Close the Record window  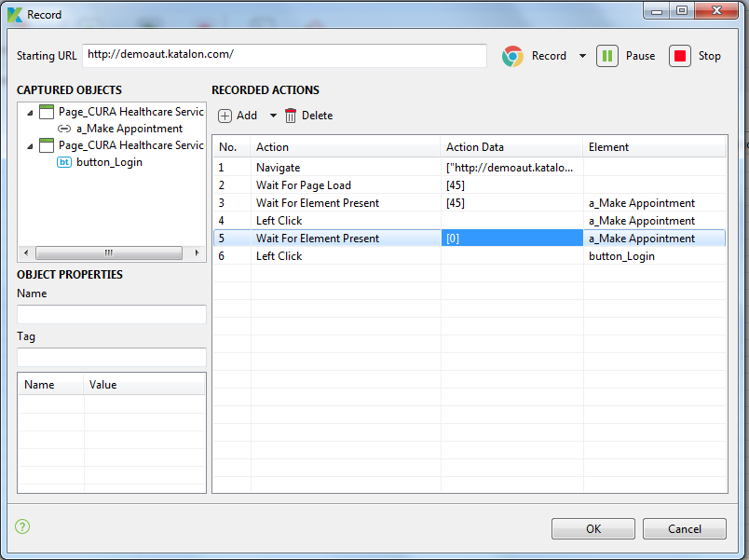coord(716,10)
